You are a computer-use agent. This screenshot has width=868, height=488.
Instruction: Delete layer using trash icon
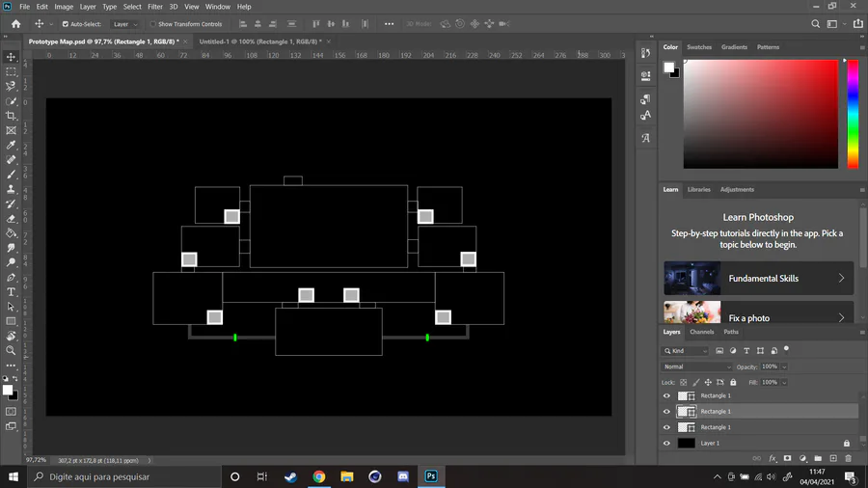pyautogui.click(x=848, y=458)
